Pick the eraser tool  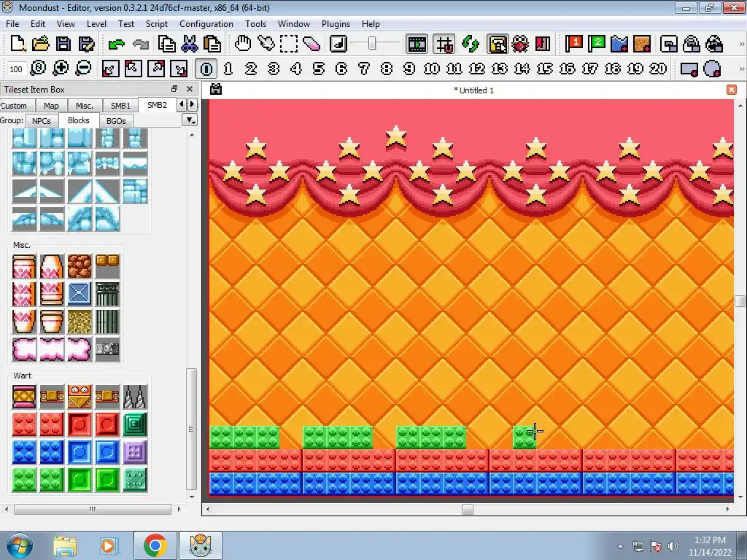(311, 44)
